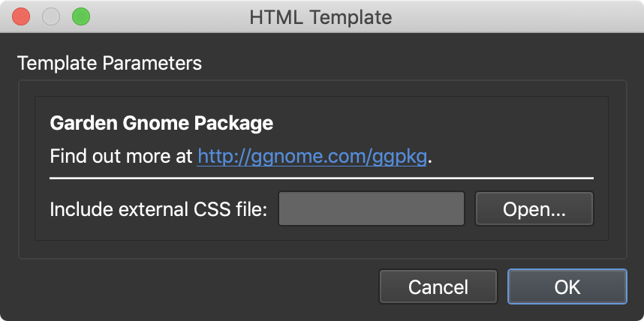
Task: Click the Template Parameters label
Action: (110, 63)
